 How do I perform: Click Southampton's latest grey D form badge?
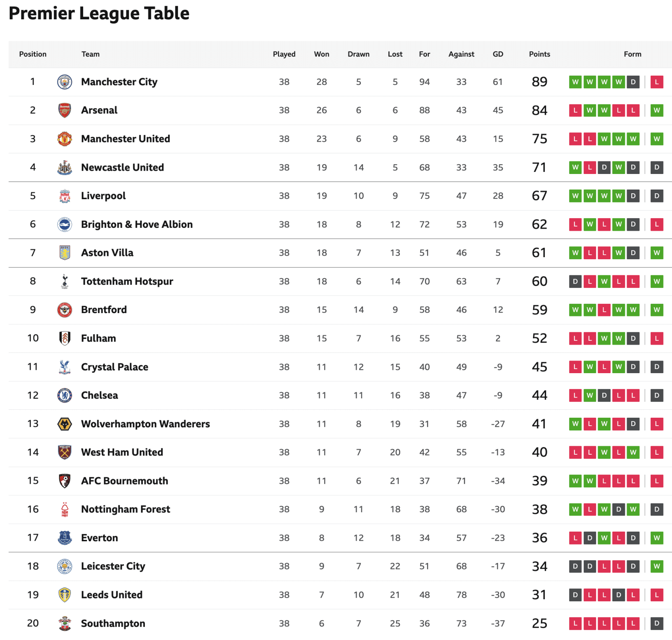click(x=657, y=623)
